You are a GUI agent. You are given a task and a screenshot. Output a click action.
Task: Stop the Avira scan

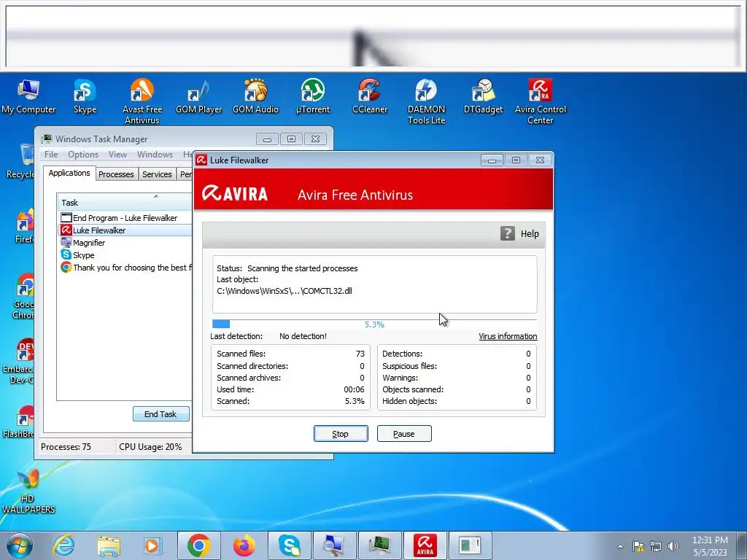(340, 433)
